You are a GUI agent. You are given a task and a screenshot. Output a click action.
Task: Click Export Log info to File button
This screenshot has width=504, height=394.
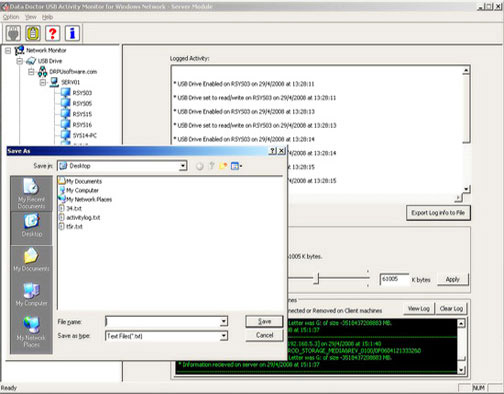point(438,213)
